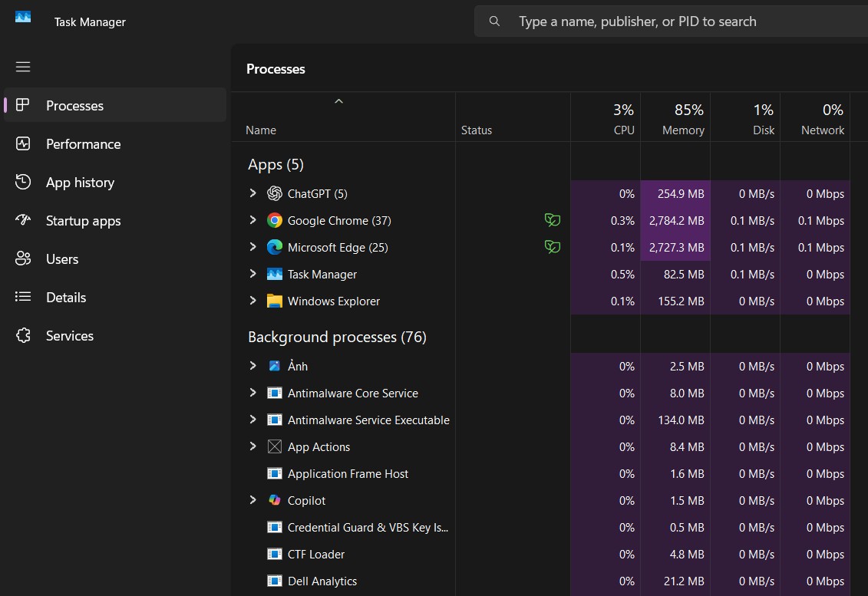The image size is (868, 596).
Task: Expand the ChatGPT process group
Action: (x=252, y=193)
